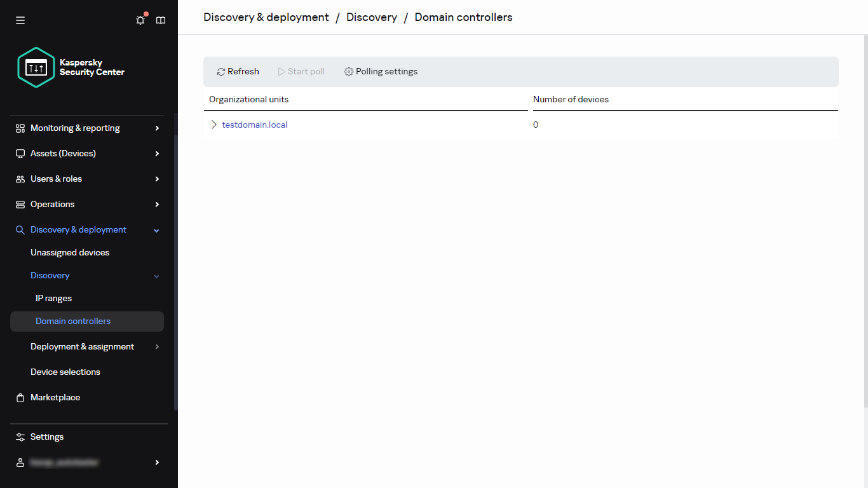
Task: Click Refresh in the toolbar
Action: tap(238, 71)
